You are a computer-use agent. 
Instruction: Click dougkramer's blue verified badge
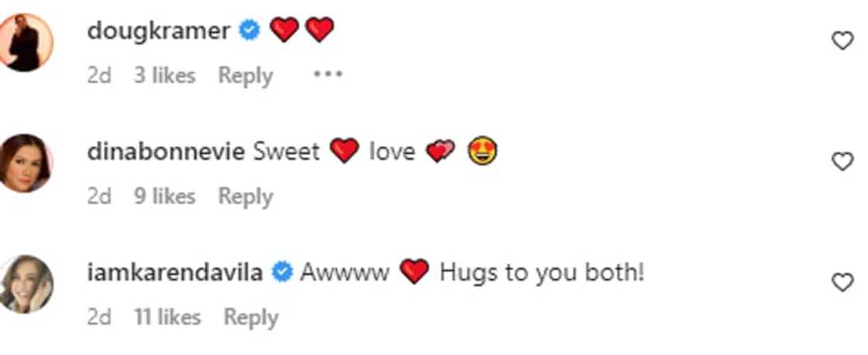(248, 31)
